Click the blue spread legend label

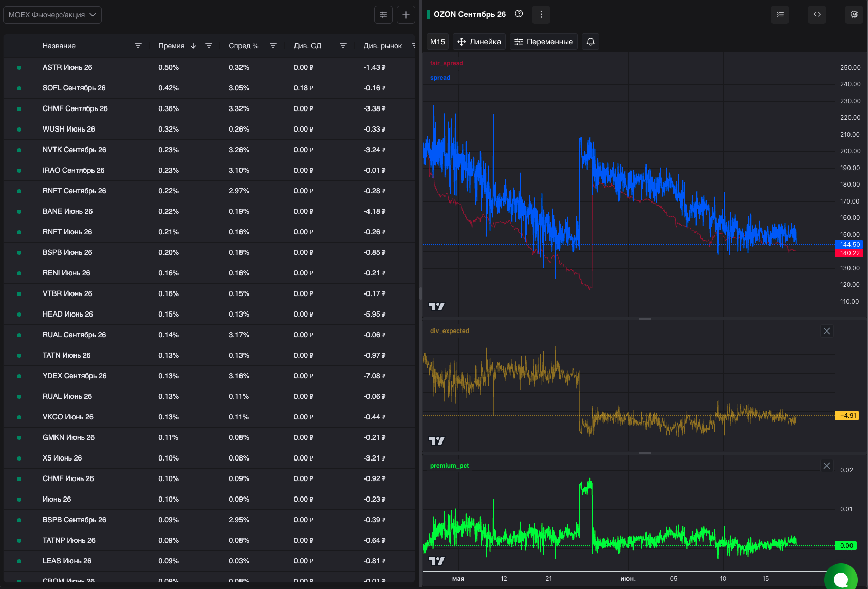[440, 78]
